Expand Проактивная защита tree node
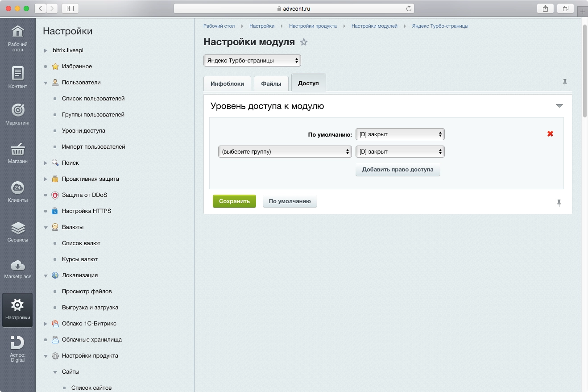The height and width of the screenshot is (392, 588). (x=46, y=179)
